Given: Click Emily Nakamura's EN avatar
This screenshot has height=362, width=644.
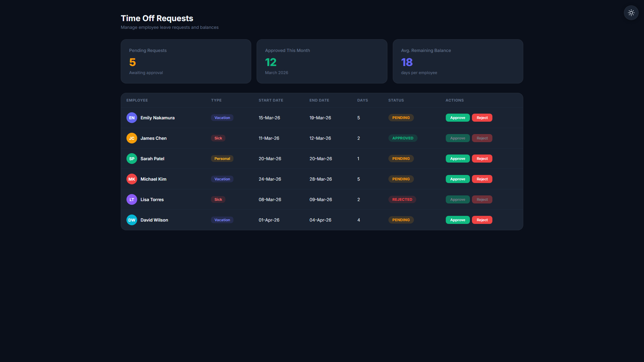Looking at the screenshot, I should click(x=132, y=118).
